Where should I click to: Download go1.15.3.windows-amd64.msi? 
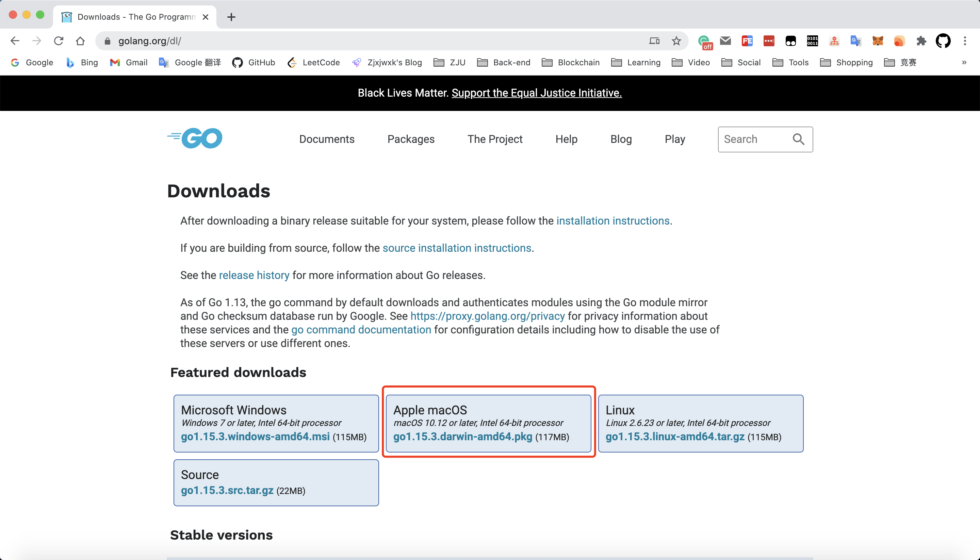(256, 437)
